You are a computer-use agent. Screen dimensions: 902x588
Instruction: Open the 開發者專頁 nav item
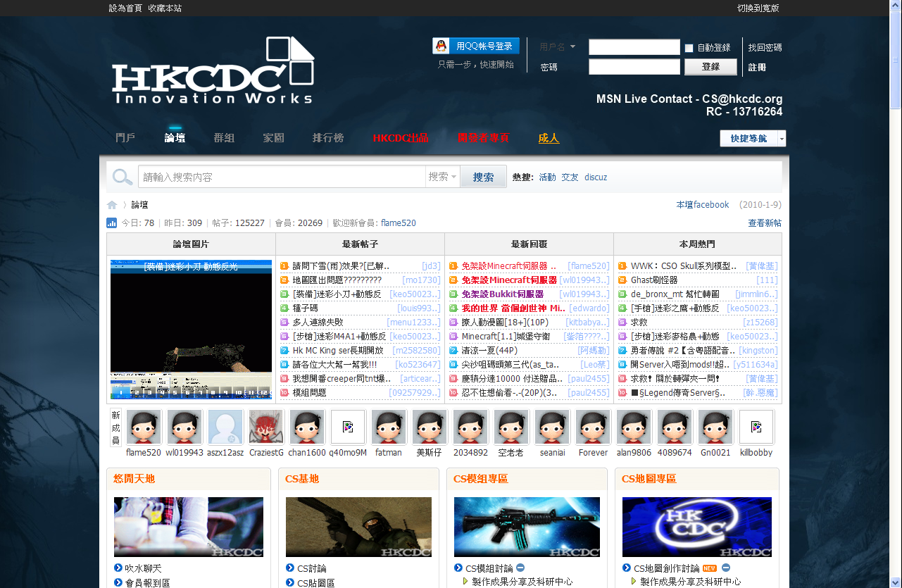coord(483,138)
